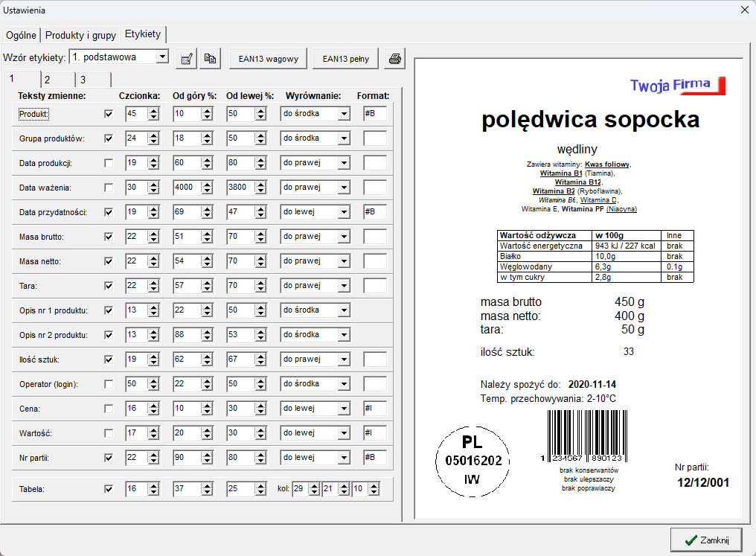This screenshot has height=556, width=756.
Task: Click Grupa produktów Format field
Action: [x=375, y=138]
